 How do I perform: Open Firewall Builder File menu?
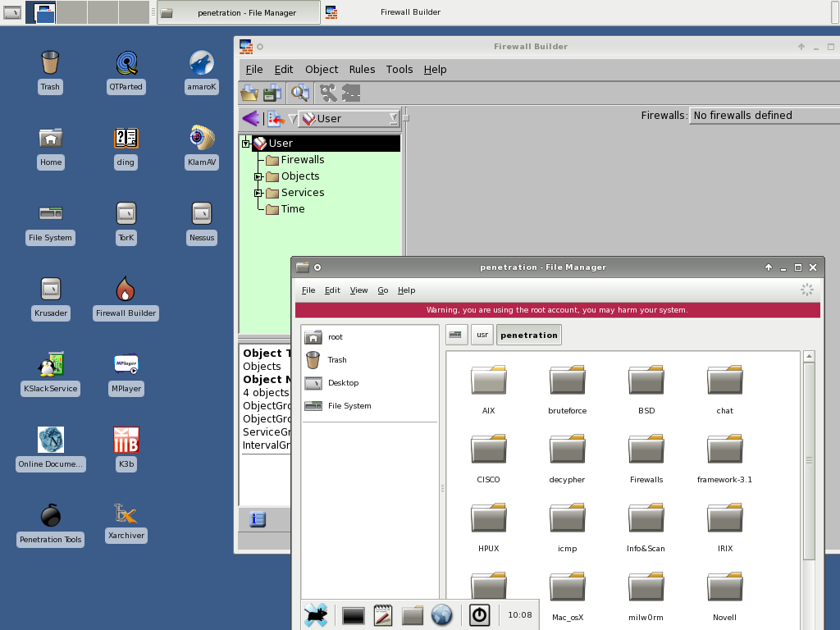tap(254, 70)
